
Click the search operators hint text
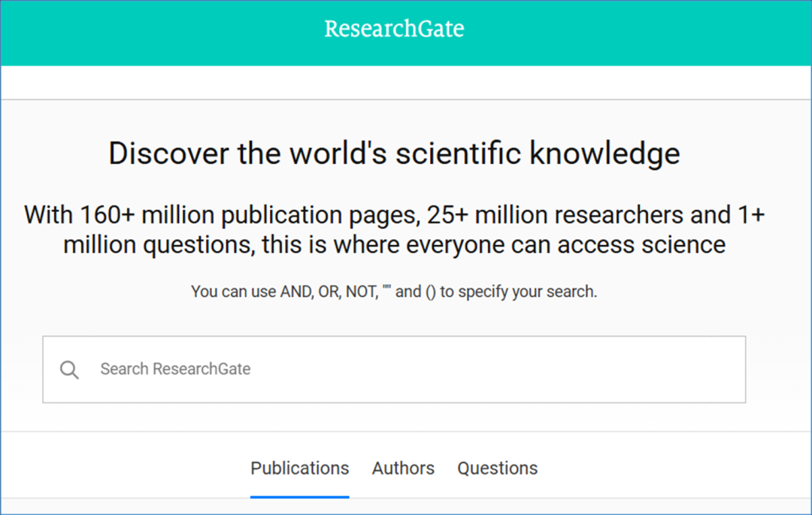tap(394, 292)
